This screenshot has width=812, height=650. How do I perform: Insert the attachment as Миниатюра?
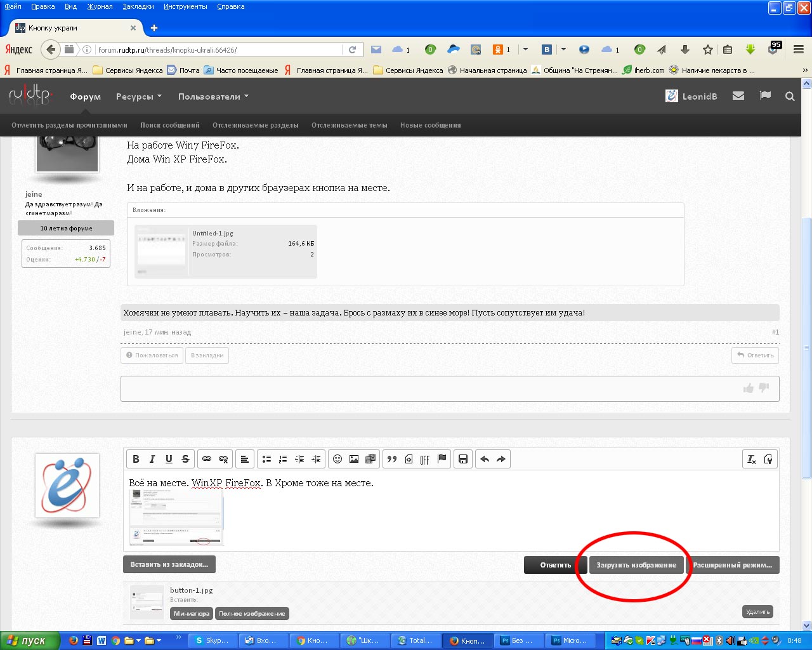tap(192, 614)
